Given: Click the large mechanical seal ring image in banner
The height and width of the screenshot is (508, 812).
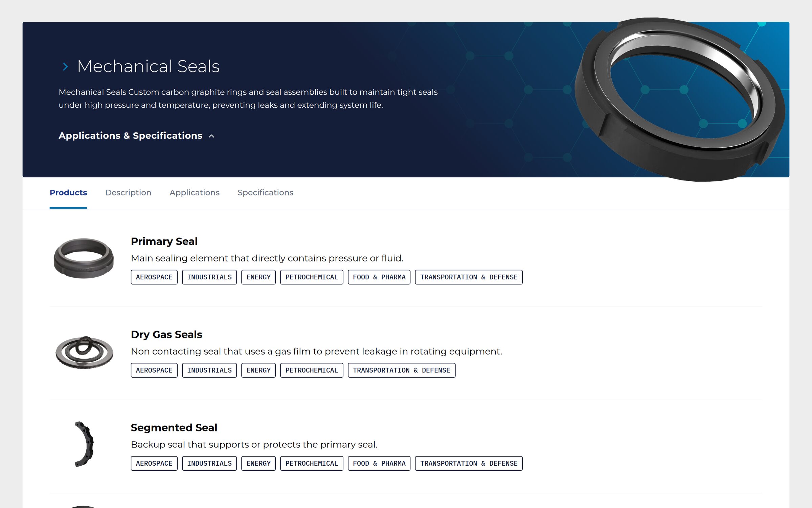Looking at the screenshot, I should pyautogui.click(x=680, y=99).
